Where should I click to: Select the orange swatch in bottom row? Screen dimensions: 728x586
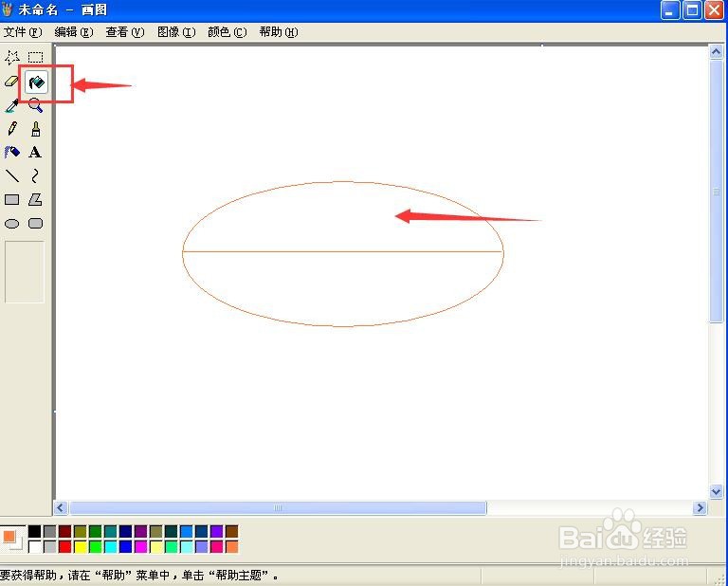pos(231,546)
